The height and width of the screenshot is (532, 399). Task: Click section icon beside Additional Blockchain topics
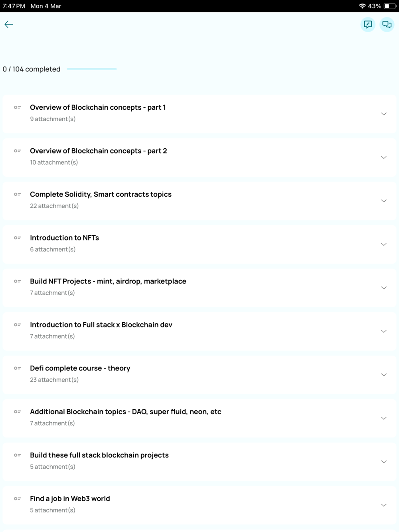18,412
